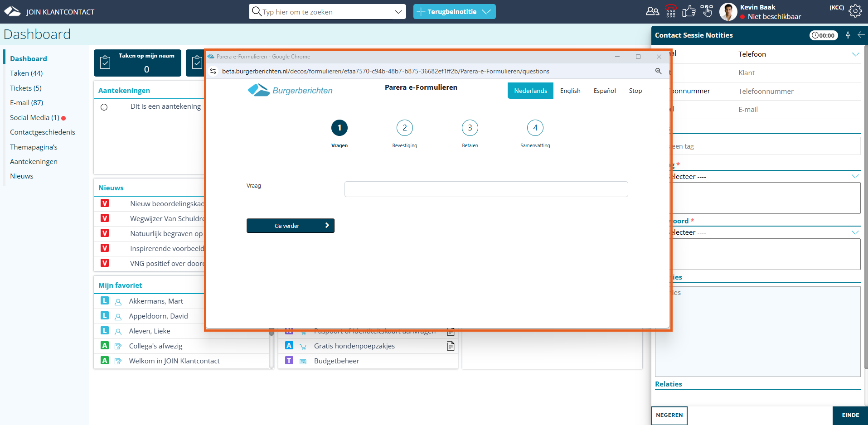The image size is (868, 425).
Task: Open the colleagues icon in top bar
Action: tap(652, 11)
